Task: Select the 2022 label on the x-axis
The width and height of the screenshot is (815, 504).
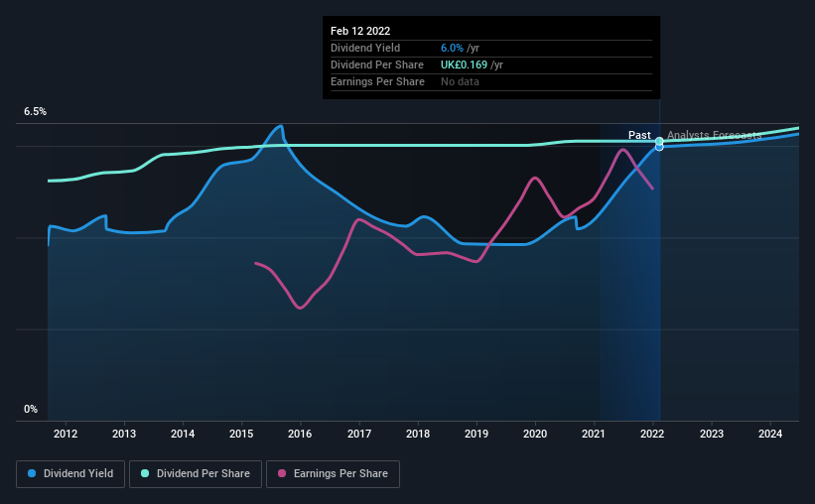Action: pos(652,434)
